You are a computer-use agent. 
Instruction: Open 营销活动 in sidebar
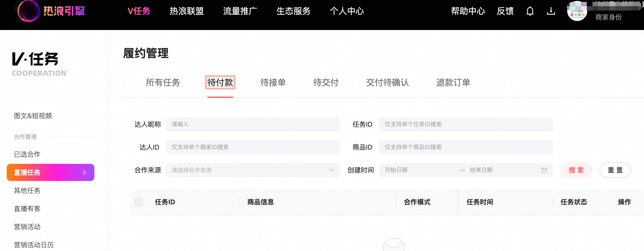(x=27, y=226)
